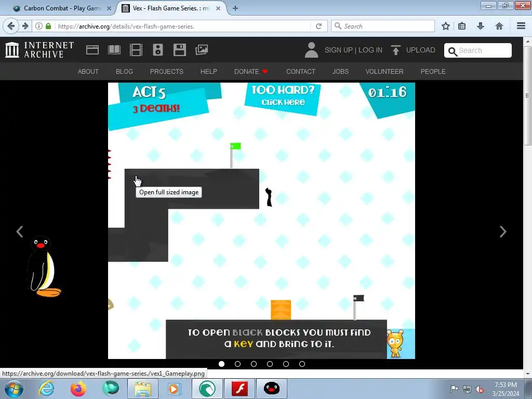The image size is (532, 399).
Task: Click the user avatar icon
Action: point(311,50)
